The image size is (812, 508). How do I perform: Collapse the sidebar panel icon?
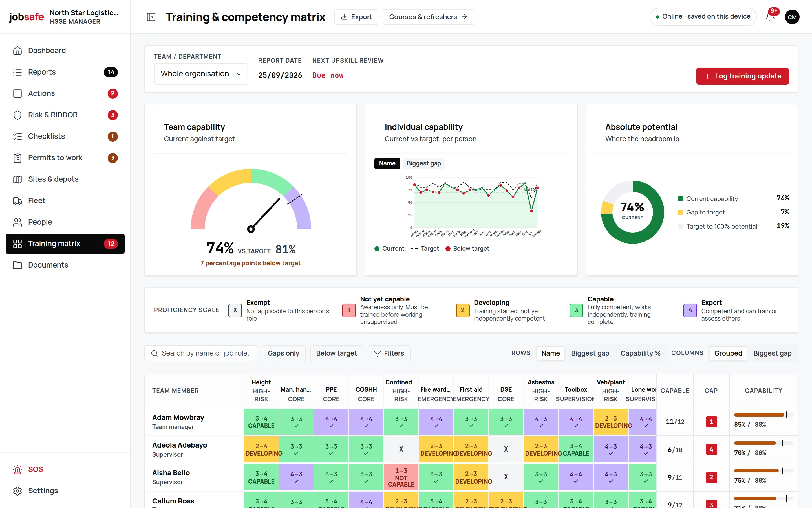click(x=151, y=17)
